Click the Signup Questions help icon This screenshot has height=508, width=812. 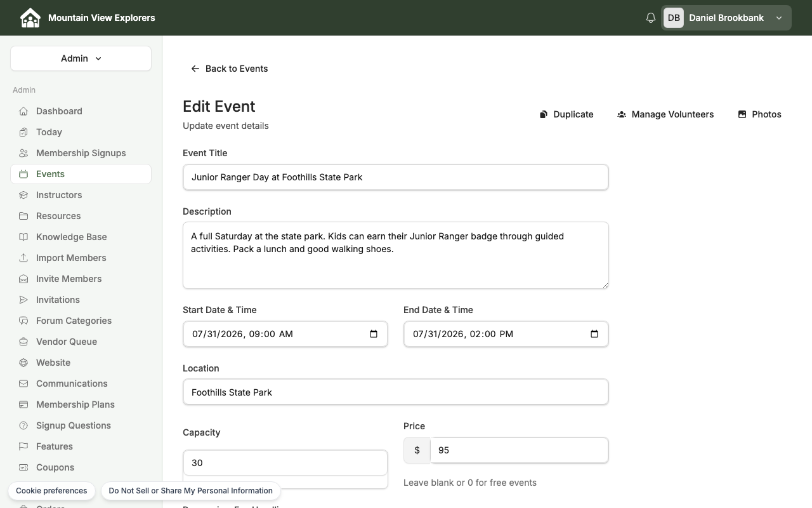(23, 425)
